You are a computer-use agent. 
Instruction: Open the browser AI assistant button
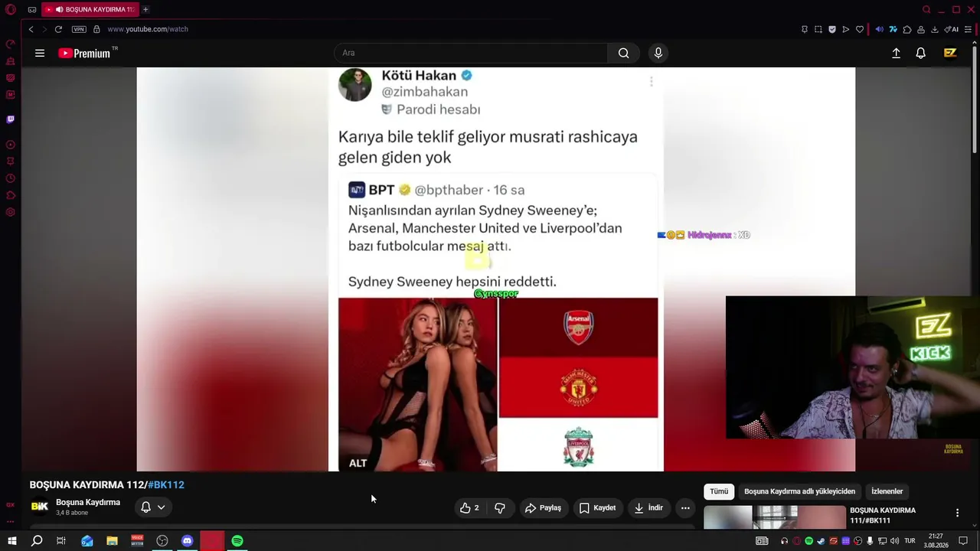pos(952,29)
